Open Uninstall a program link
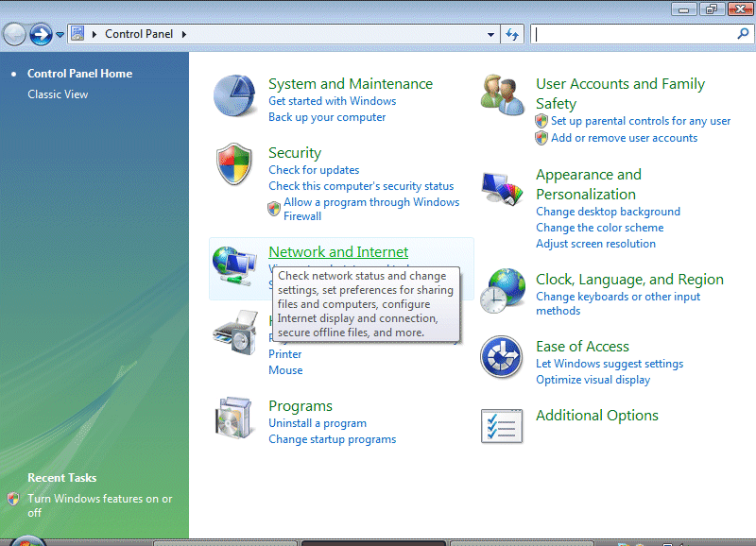This screenshot has width=756, height=546. [x=318, y=423]
